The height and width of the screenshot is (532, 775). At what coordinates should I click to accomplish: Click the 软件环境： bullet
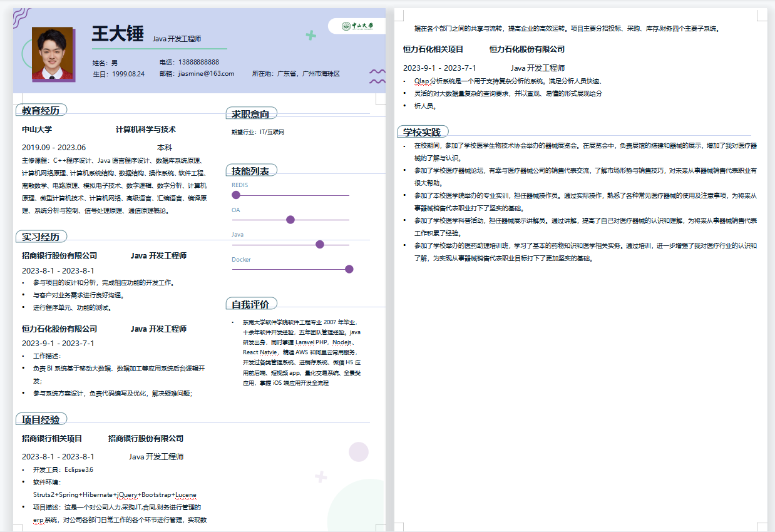coord(47,483)
